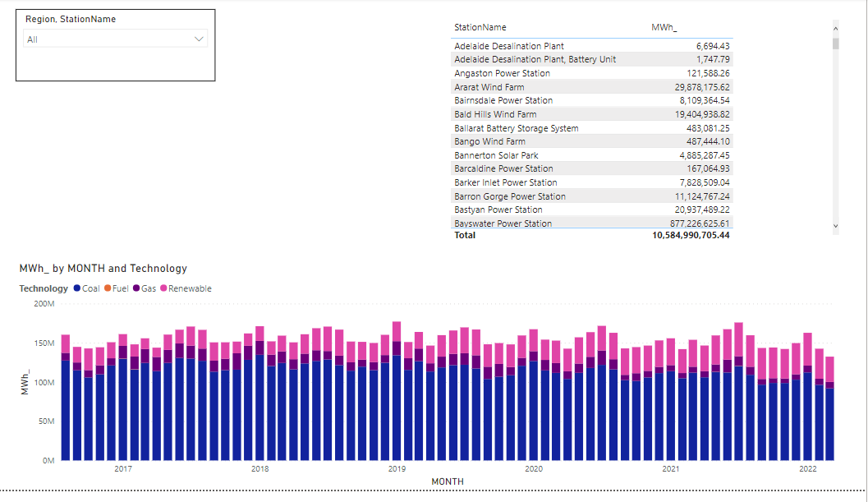The image size is (868, 502).
Task: Click the 2019 label on the x-axis
Action: click(x=397, y=469)
